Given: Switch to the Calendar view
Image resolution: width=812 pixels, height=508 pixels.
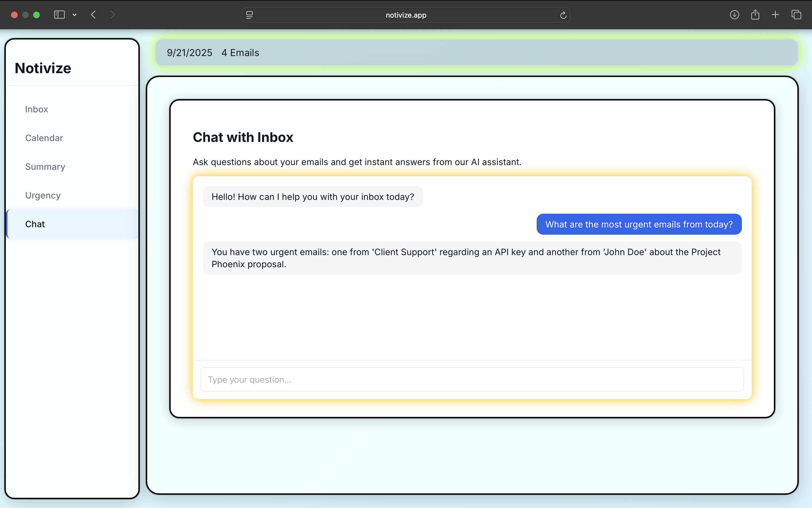Looking at the screenshot, I should 44,138.
